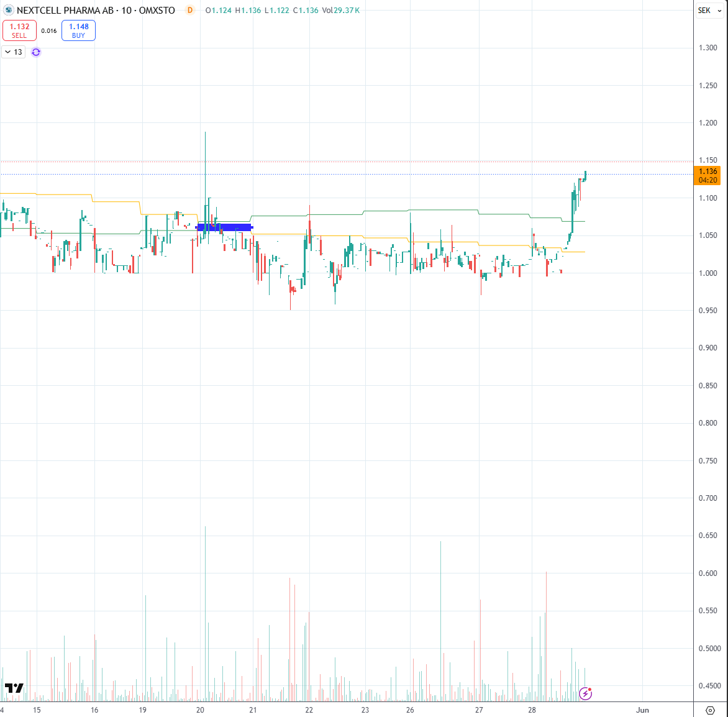This screenshot has width=728, height=717.
Task: Click the 1.300 price scale label
Action: [x=708, y=48]
